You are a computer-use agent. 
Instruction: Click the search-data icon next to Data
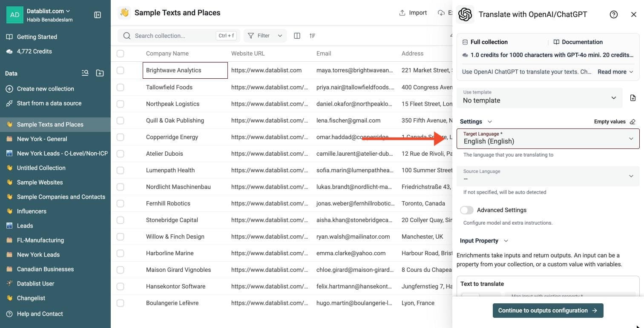coord(85,73)
